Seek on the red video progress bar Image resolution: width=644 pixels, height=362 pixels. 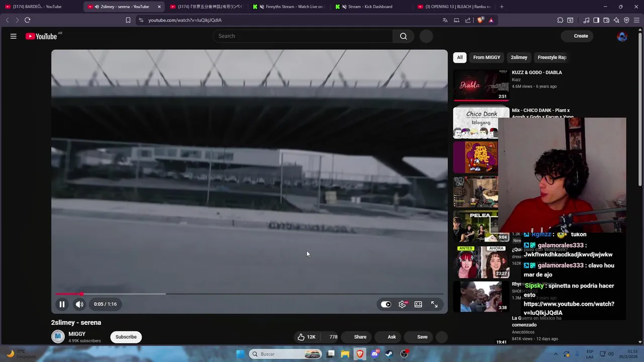(x=249, y=294)
